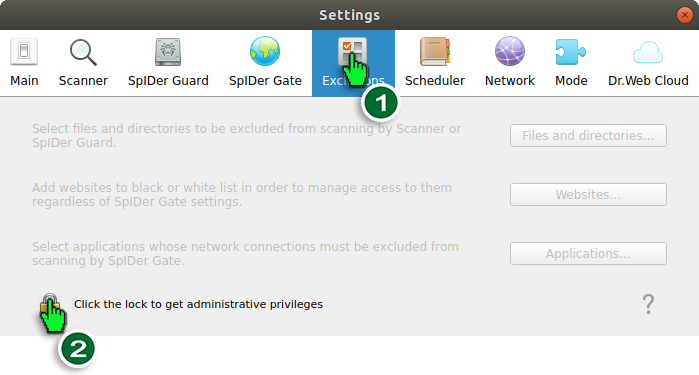This screenshot has height=375, width=699.
Task: Open the Websites black/white list
Action: (x=588, y=194)
